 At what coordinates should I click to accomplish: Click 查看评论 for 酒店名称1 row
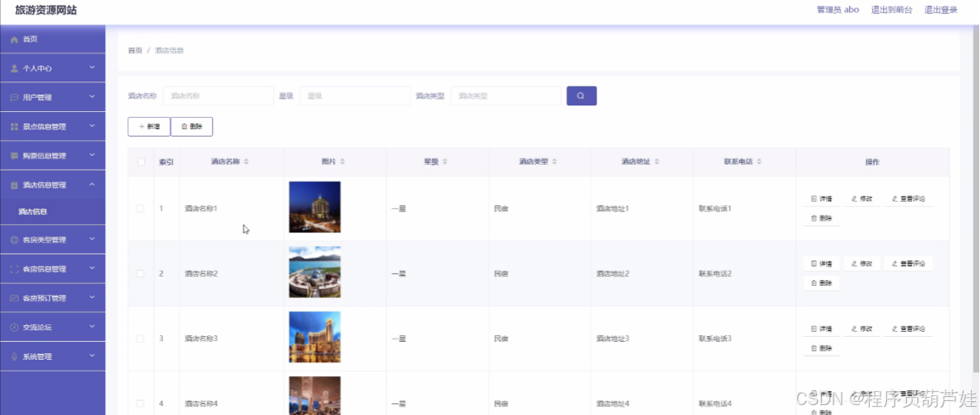pos(908,198)
